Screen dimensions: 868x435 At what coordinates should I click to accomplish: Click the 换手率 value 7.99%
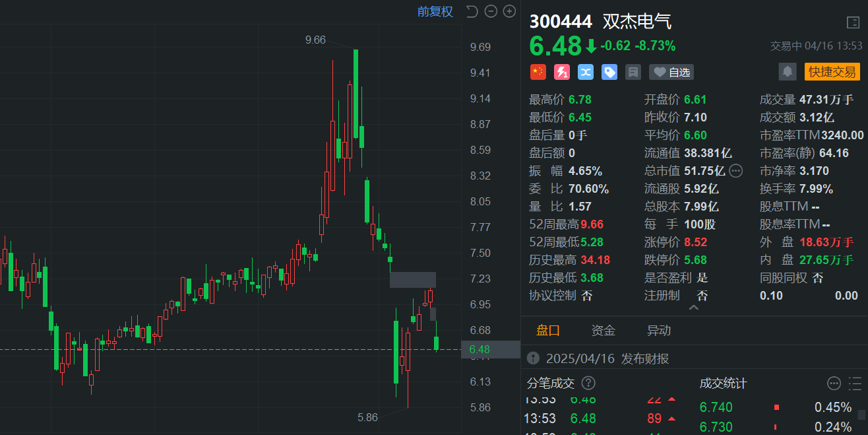click(x=816, y=189)
